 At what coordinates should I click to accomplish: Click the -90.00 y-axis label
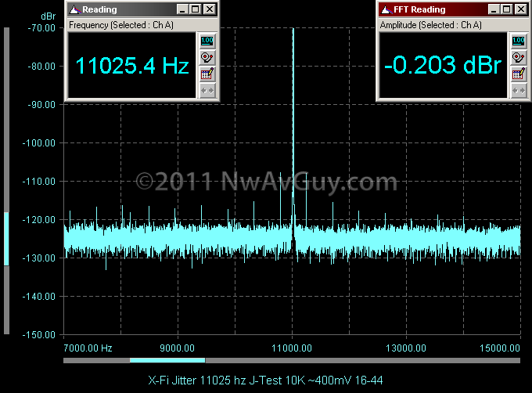tap(41, 105)
